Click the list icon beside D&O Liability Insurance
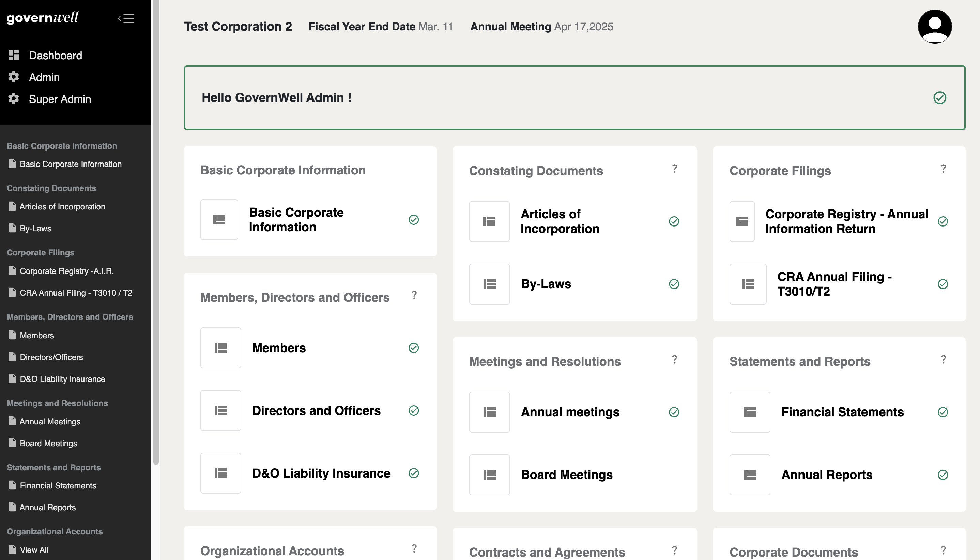980x560 pixels. (x=220, y=473)
